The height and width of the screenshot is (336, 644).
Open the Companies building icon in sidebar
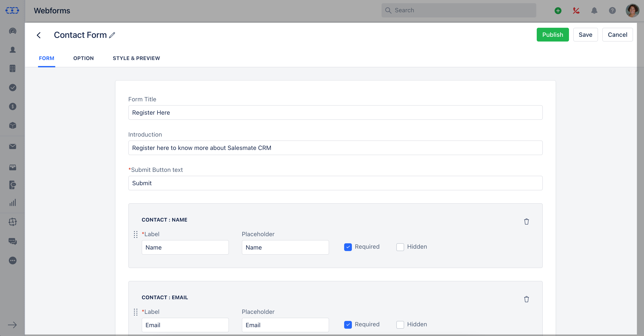tap(12, 69)
